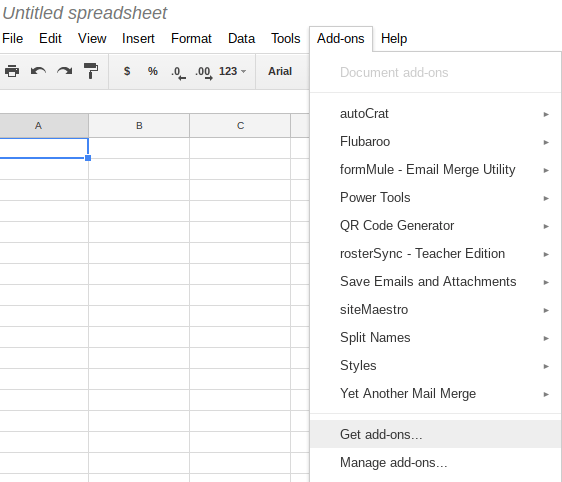Open the View menu
Viewport: 562px width, 482px height.
[x=92, y=38]
